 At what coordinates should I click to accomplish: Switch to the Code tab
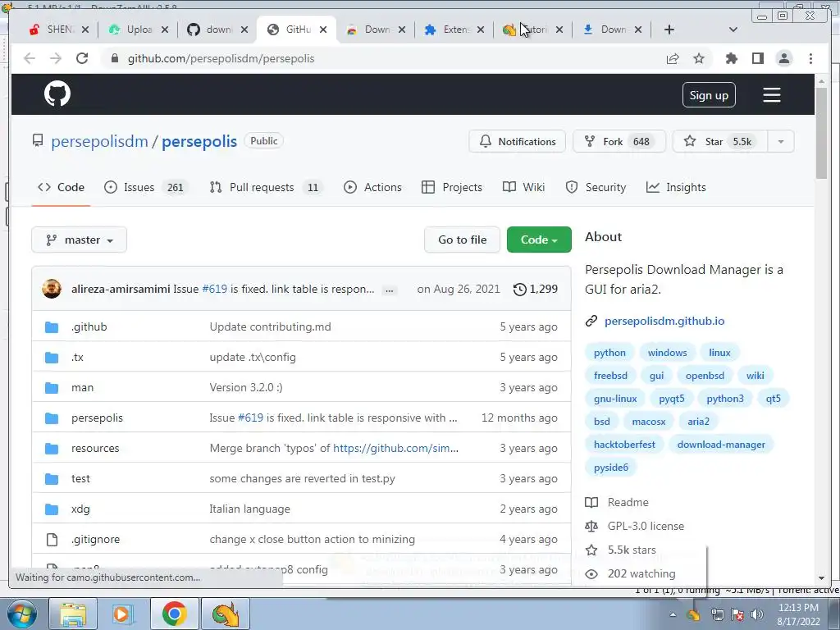click(61, 188)
